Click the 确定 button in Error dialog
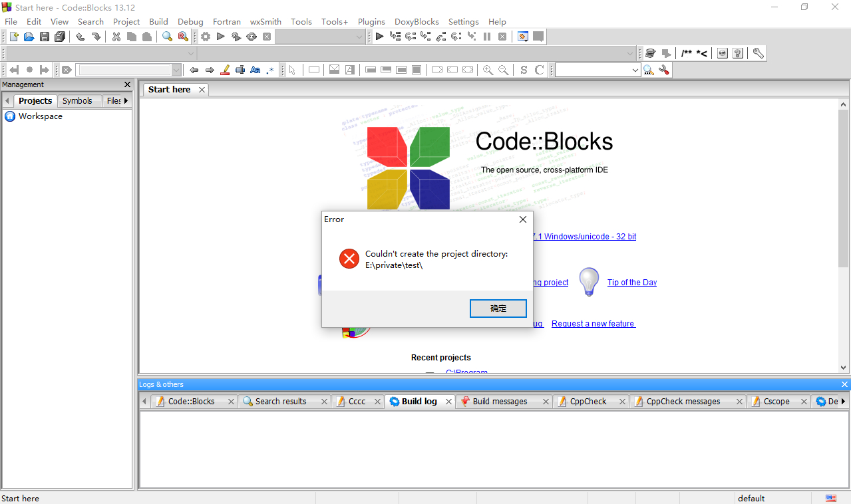This screenshot has height=504, width=851. pos(498,308)
